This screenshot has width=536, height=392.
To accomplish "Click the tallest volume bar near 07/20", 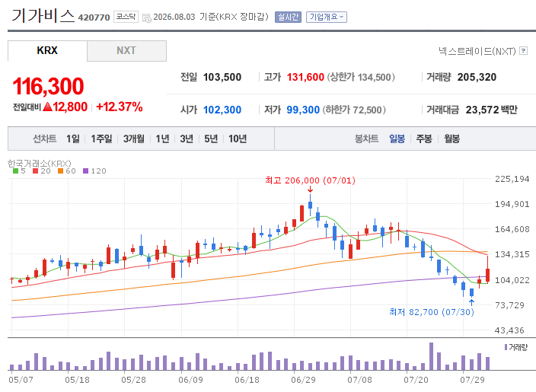I will pos(431,356).
